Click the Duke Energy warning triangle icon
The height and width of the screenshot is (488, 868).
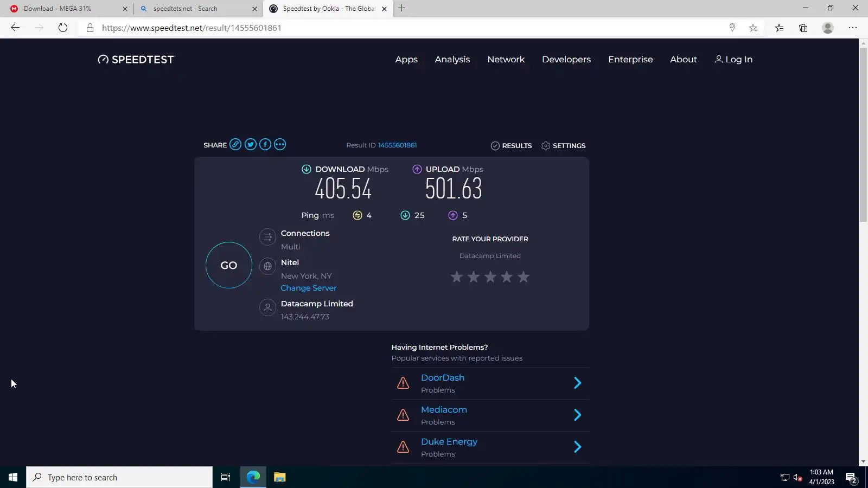point(403,447)
